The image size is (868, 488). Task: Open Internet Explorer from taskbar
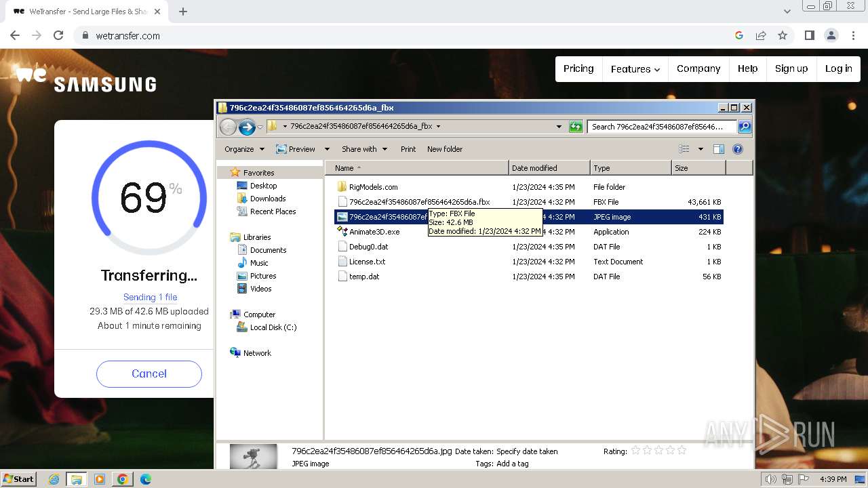click(54, 479)
